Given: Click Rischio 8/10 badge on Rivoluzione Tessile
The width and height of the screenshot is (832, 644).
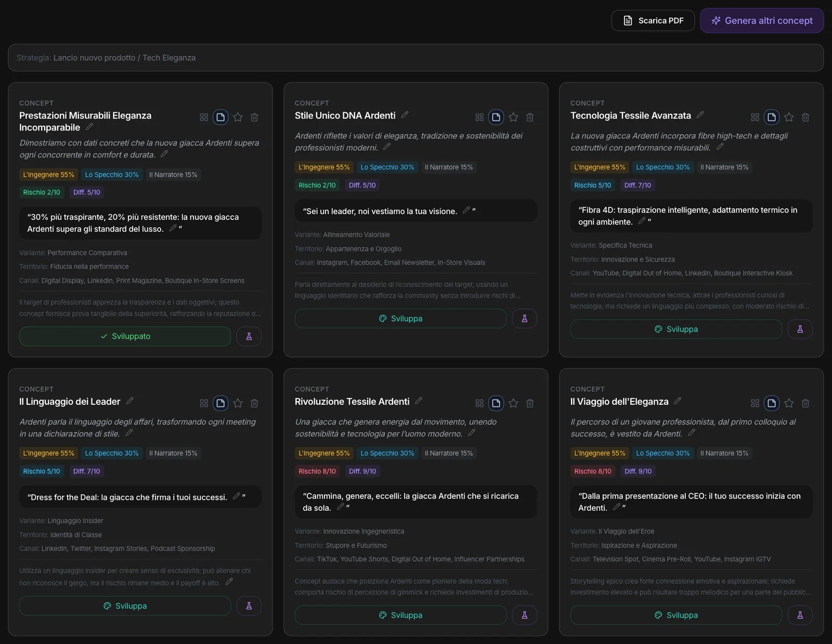Looking at the screenshot, I should pyautogui.click(x=317, y=471).
